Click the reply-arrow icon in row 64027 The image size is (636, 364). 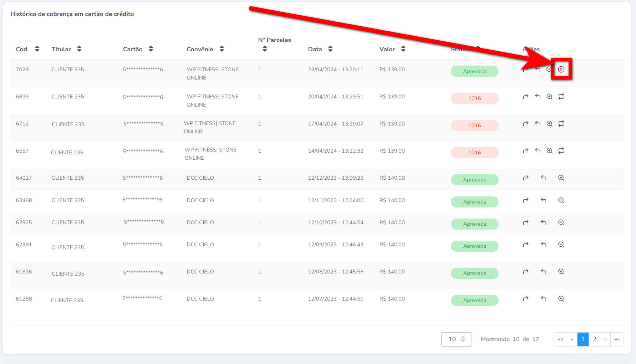543,178
